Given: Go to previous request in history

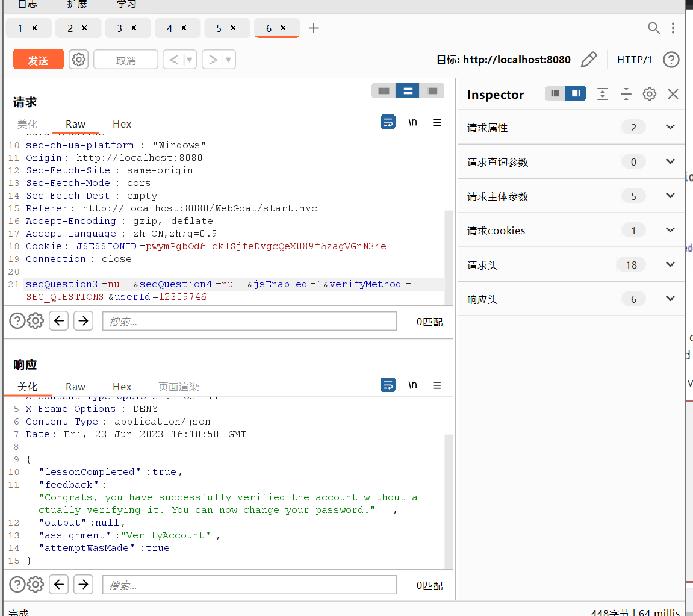Looking at the screenshot, I should tap(173, 60).
